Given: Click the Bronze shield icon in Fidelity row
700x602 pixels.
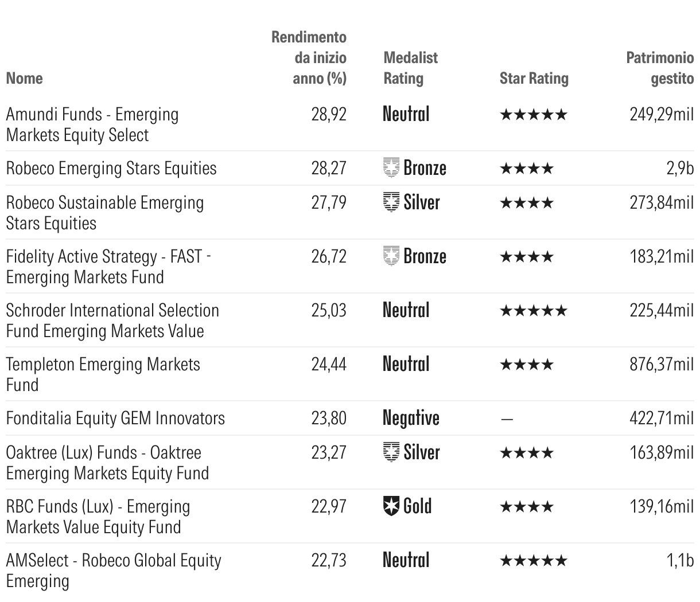Looking at the screenshot, I should tap(391, 256).
